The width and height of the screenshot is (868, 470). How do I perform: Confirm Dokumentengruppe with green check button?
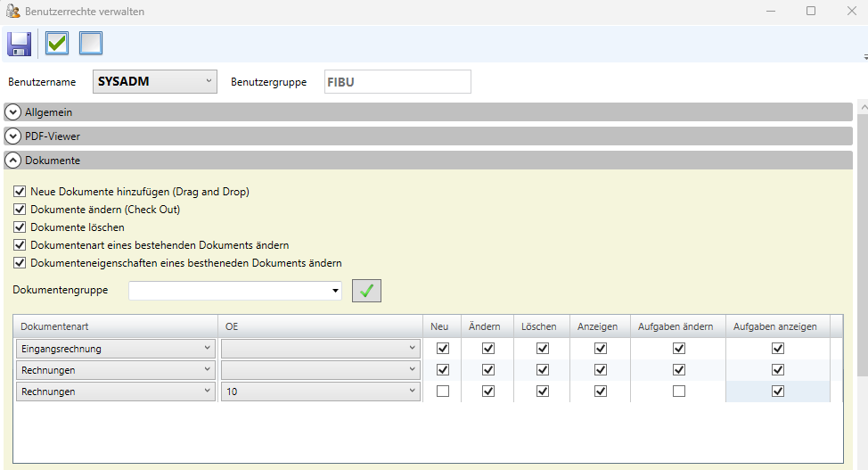click(x=366, y=290)
